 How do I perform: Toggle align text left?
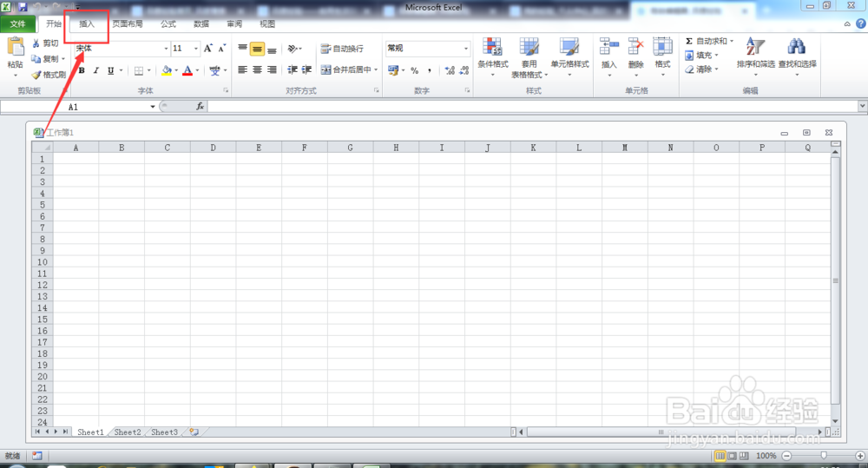point(242,69)
